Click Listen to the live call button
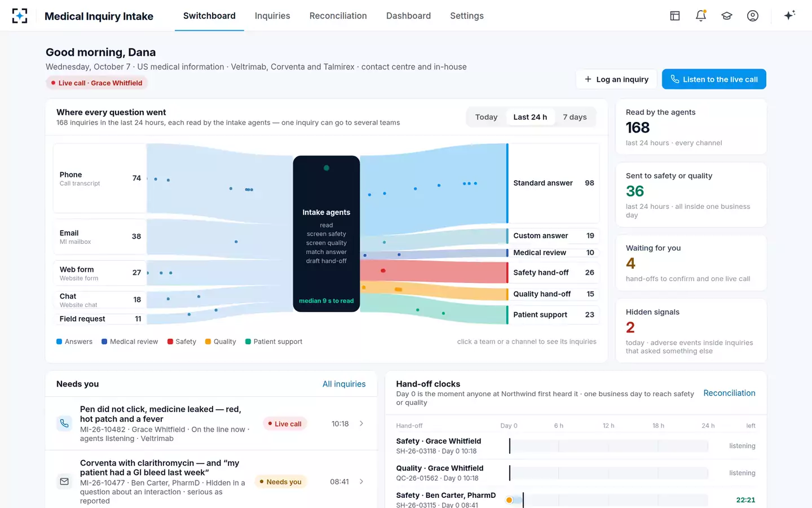This screenshot has height=508, width=812. click(x=714, y=79)
